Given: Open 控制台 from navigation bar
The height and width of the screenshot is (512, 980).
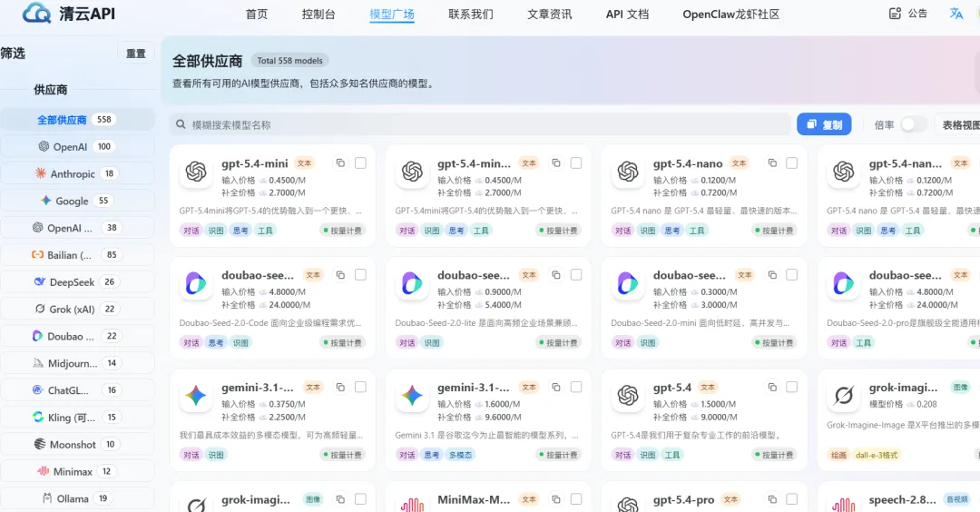Looking at the screenshot, I should 318,14.
